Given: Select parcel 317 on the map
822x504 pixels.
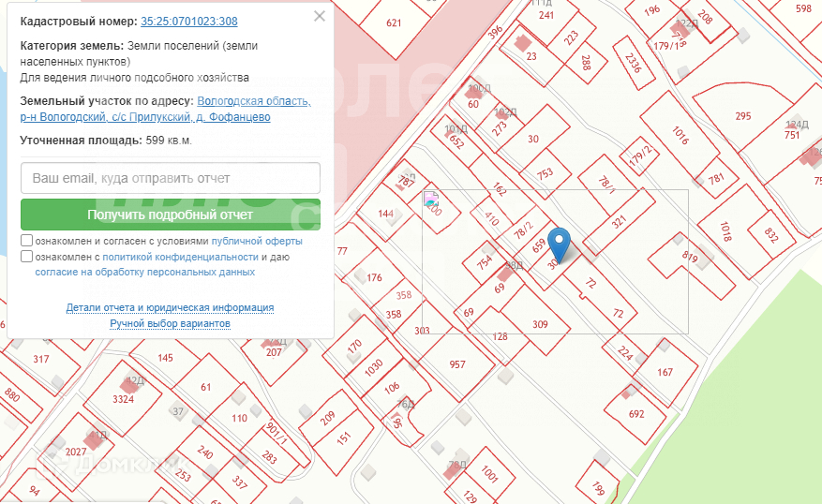Looking at the screenshot, I should 41,359.
